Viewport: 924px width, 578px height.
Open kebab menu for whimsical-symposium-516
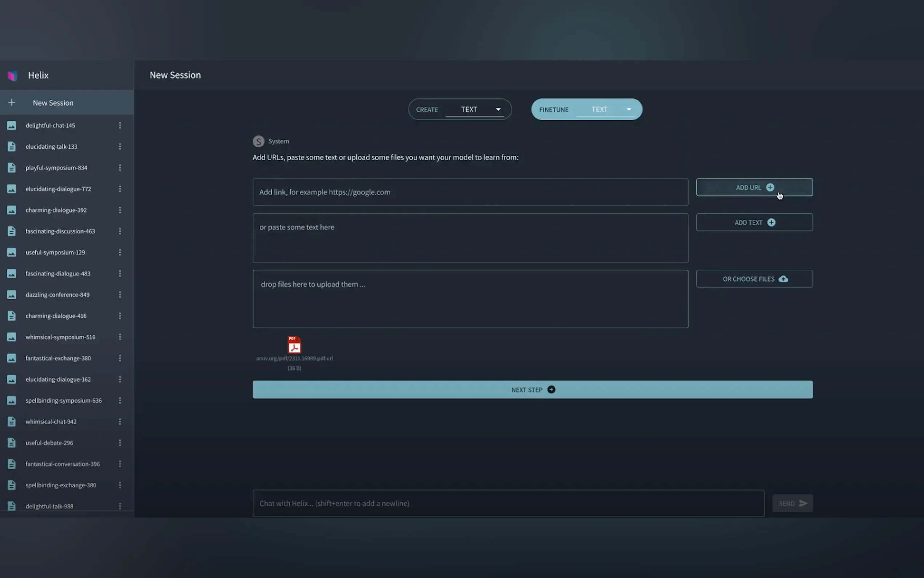[x=120, y=337]
